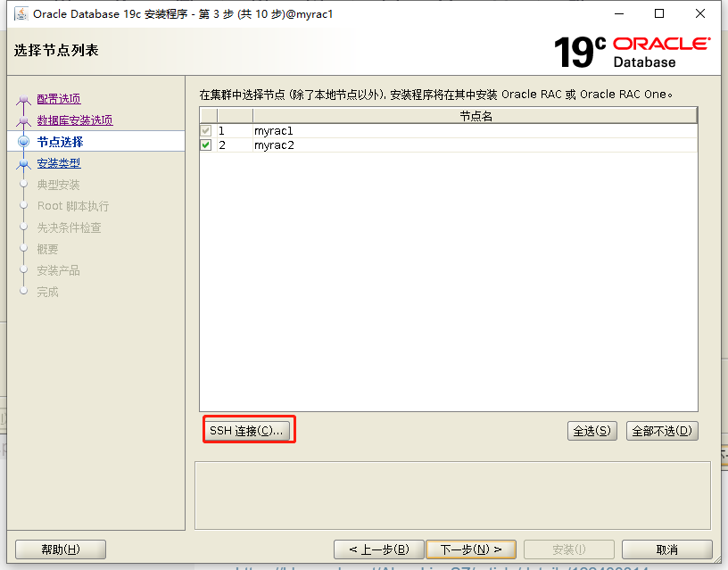Screen dimensions: 728x570
Task: Select the myrac1 node name cell
Action: coord(475,131)
